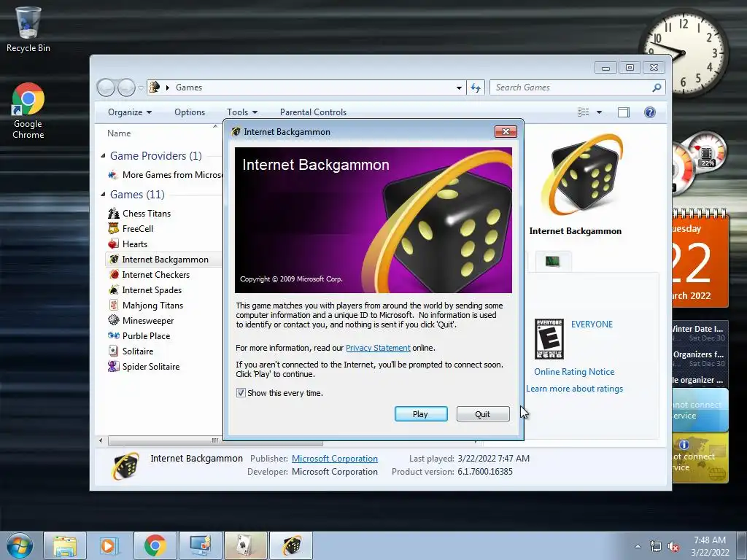Open Parental Controls from the toolbar

(313, 112)
